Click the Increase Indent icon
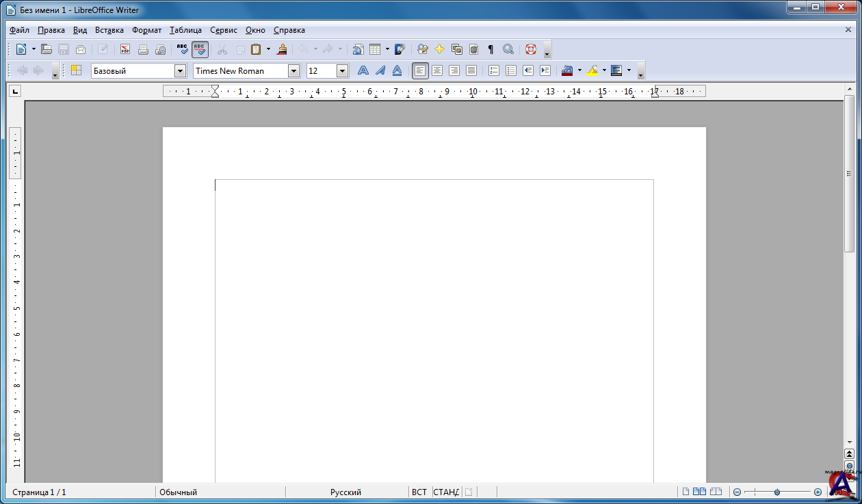Image resolution: width=862 pixels, height=504 pixels. click(545, 70)
